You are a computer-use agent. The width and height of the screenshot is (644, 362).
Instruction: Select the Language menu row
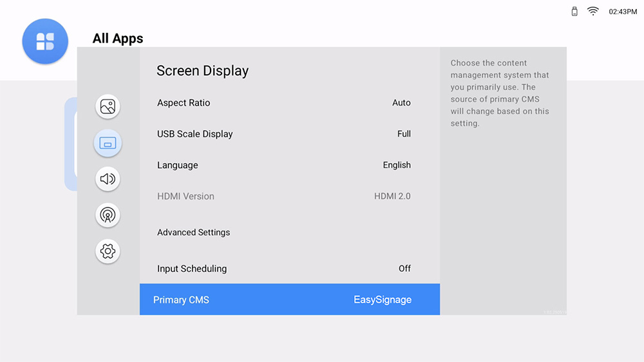coord(178,166)
